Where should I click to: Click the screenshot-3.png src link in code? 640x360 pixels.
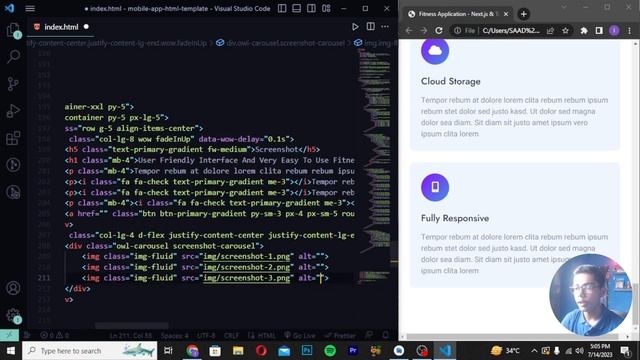click(x=246, y=278)
